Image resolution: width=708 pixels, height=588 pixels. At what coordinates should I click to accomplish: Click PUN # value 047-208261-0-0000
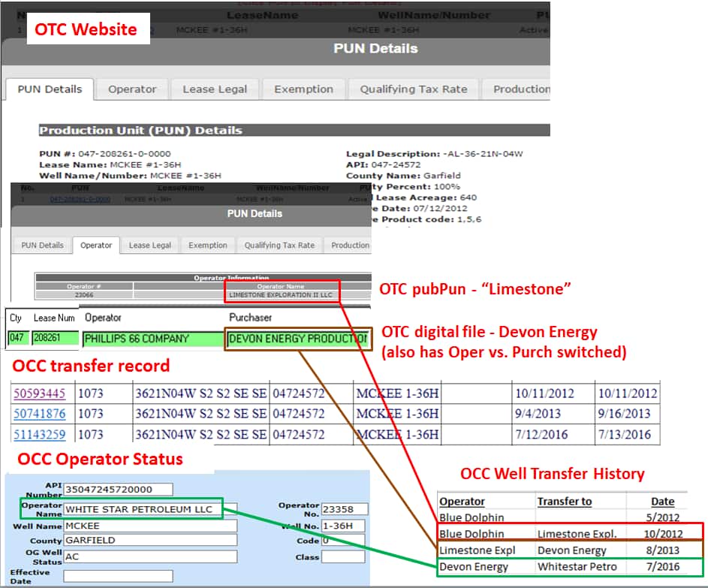click(125, 153)
